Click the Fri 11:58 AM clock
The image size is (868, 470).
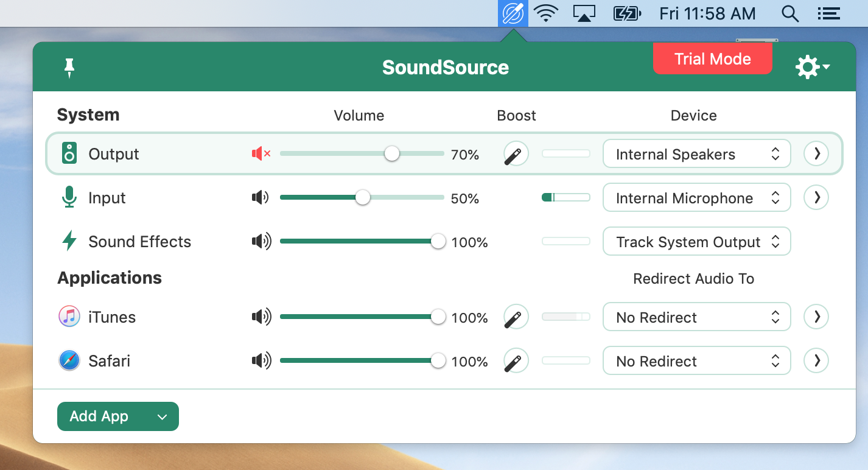tap(707, 13)
